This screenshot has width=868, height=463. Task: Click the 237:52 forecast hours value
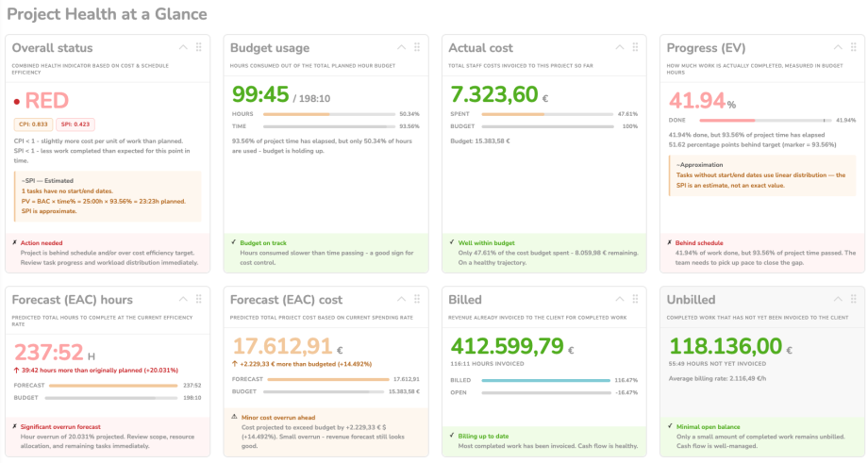coord(55,353)
